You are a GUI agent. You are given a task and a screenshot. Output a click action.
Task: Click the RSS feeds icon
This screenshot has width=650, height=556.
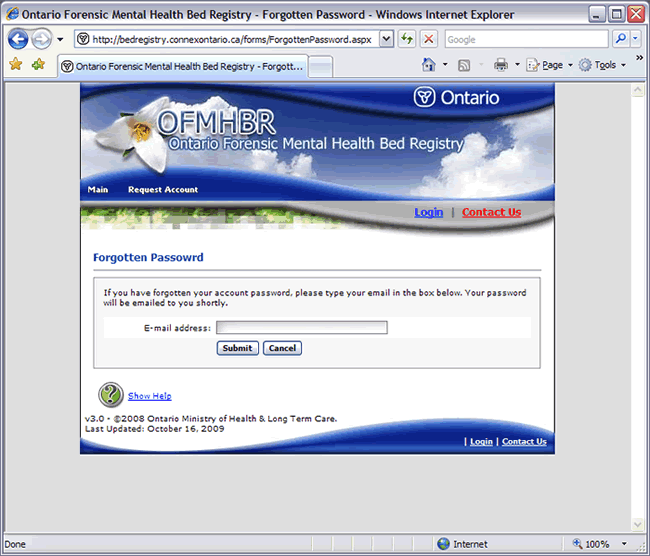464,65
